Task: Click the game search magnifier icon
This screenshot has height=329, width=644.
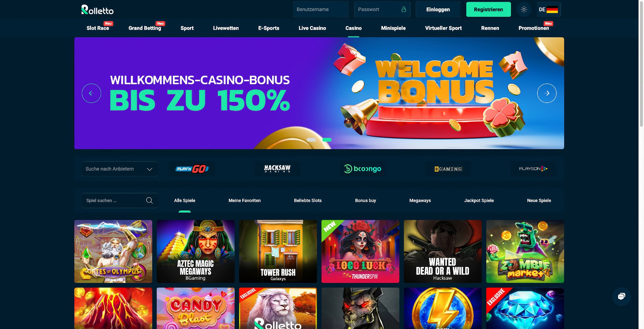Action: pos(149,201)
